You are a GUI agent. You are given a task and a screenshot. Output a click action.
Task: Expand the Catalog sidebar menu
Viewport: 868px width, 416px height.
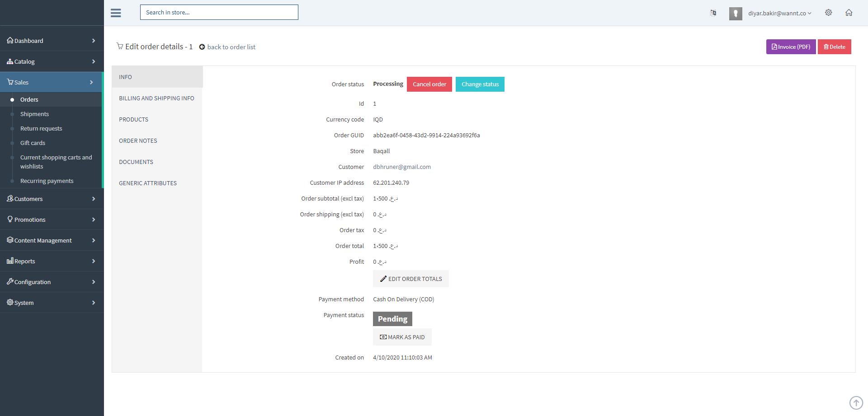tap(52, 61)
